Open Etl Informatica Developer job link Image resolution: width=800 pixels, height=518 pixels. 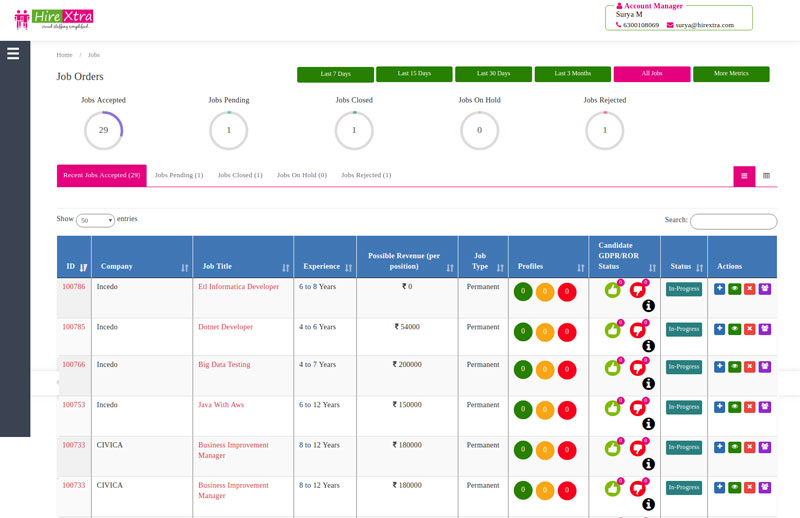[x=238, y=287]
